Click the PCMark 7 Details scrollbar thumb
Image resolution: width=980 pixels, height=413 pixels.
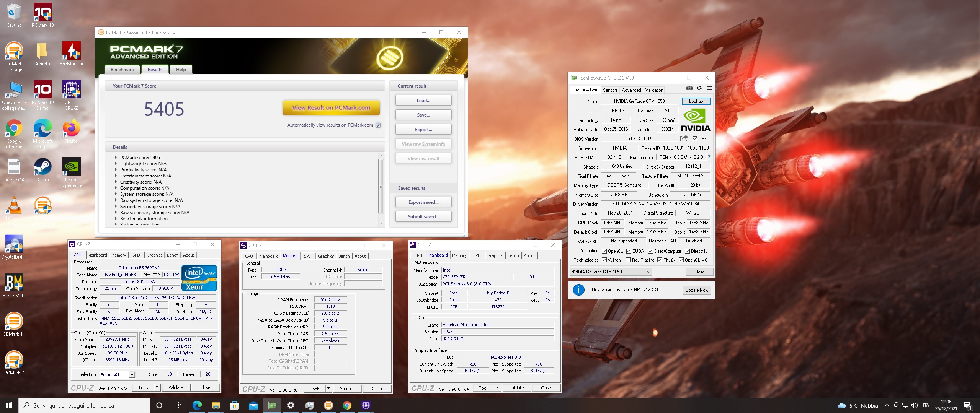pyautogui.click(x=381, y=186)
